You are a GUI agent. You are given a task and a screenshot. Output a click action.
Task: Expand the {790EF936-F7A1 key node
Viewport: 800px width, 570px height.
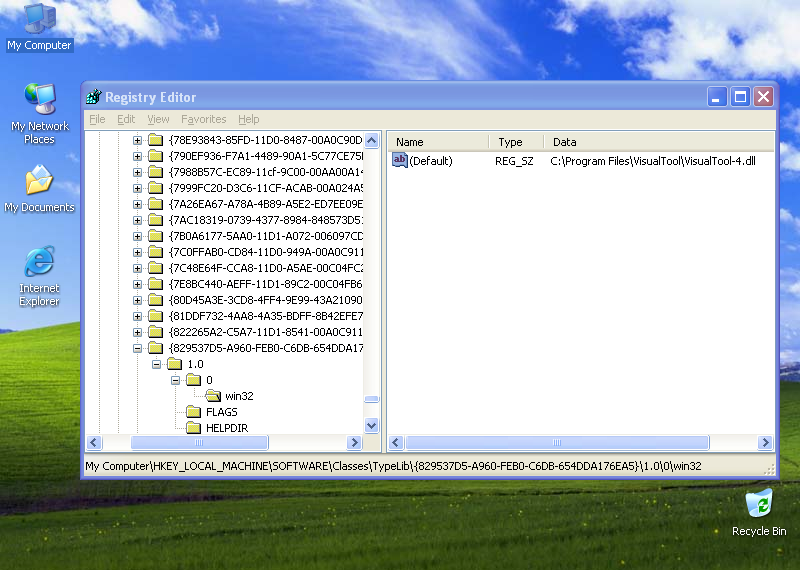137,156
